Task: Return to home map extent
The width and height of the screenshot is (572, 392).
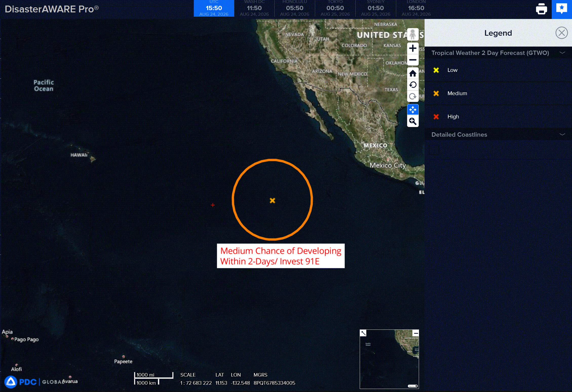Action: (x=413, y=73)
